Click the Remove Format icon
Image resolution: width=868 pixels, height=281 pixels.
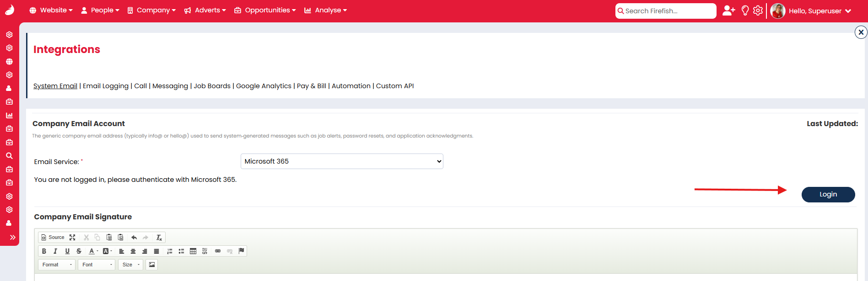159,237
